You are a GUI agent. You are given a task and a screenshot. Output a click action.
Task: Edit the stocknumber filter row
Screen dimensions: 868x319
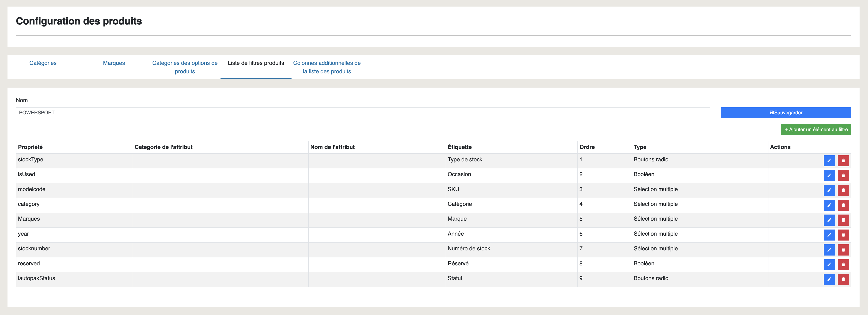pyautogui.click(x=829, y=250)
